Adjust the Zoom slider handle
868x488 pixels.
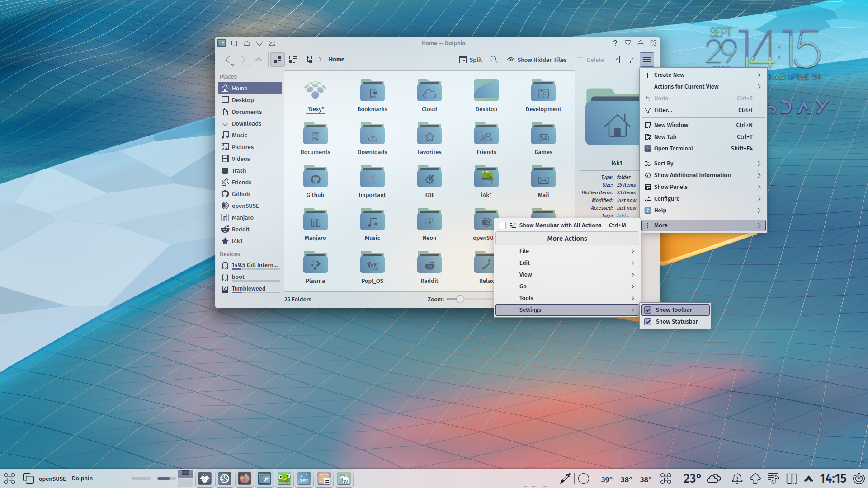460,299
